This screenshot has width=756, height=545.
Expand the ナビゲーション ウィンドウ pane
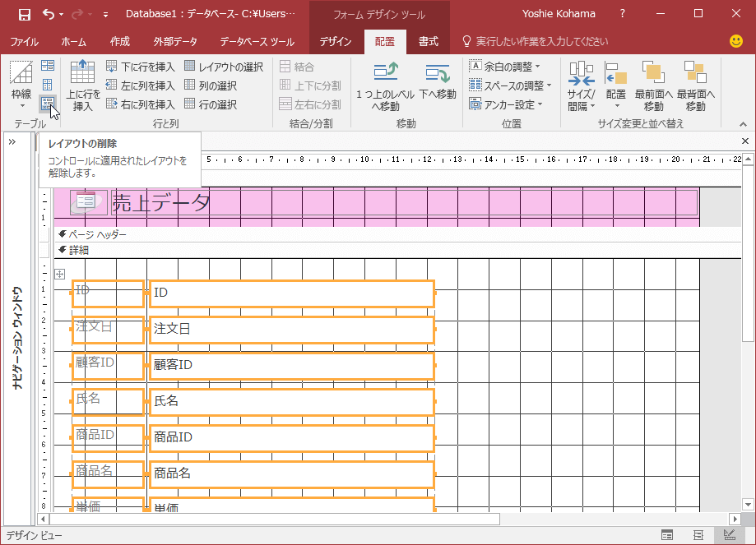click(x=12, y=140)
